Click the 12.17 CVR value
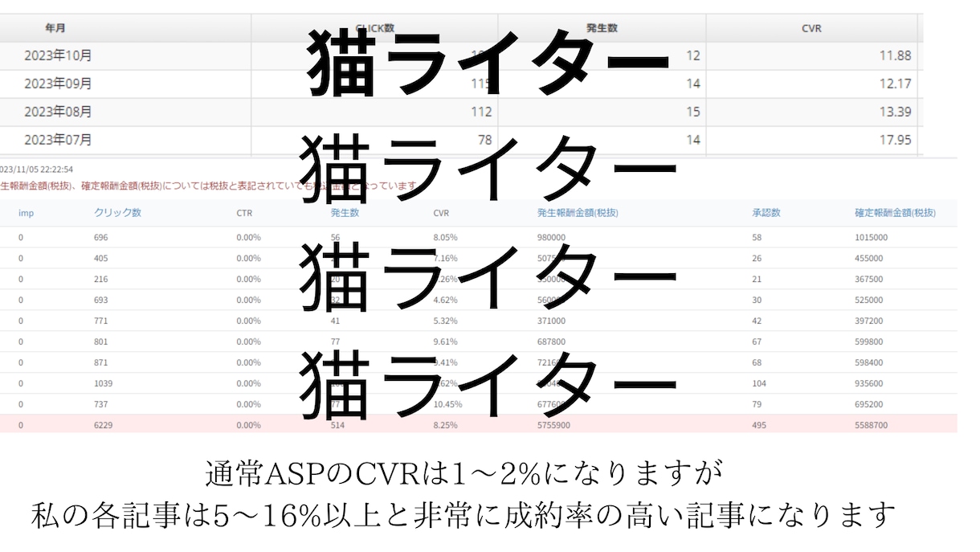980x552 pixels. point(895,84)
